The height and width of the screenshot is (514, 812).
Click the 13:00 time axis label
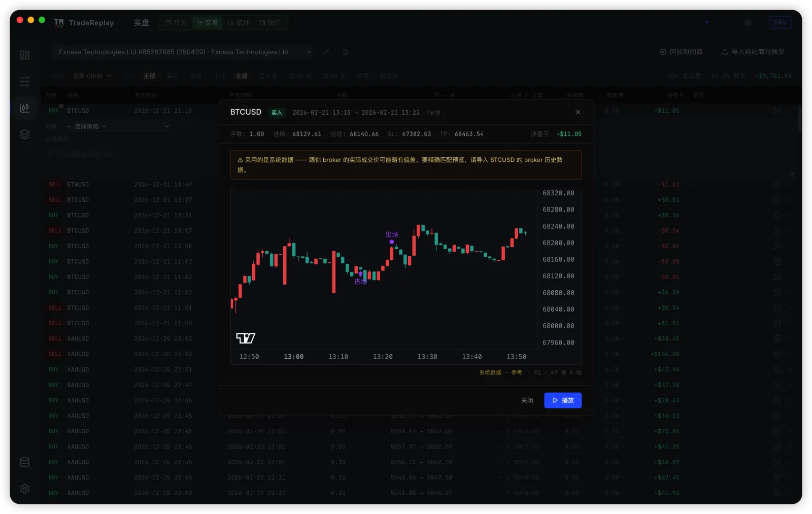click(x=294, y=357)
